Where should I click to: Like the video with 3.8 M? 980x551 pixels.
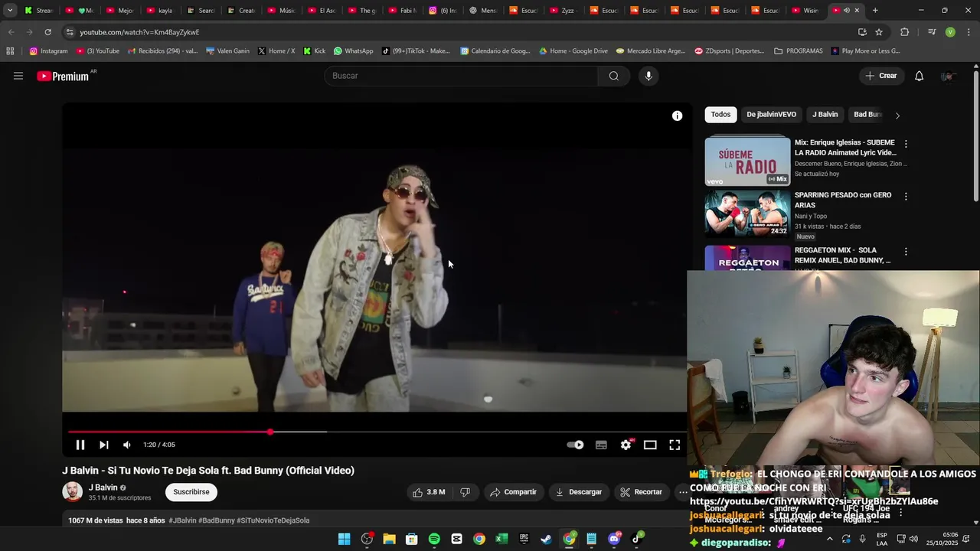(429, 492)
